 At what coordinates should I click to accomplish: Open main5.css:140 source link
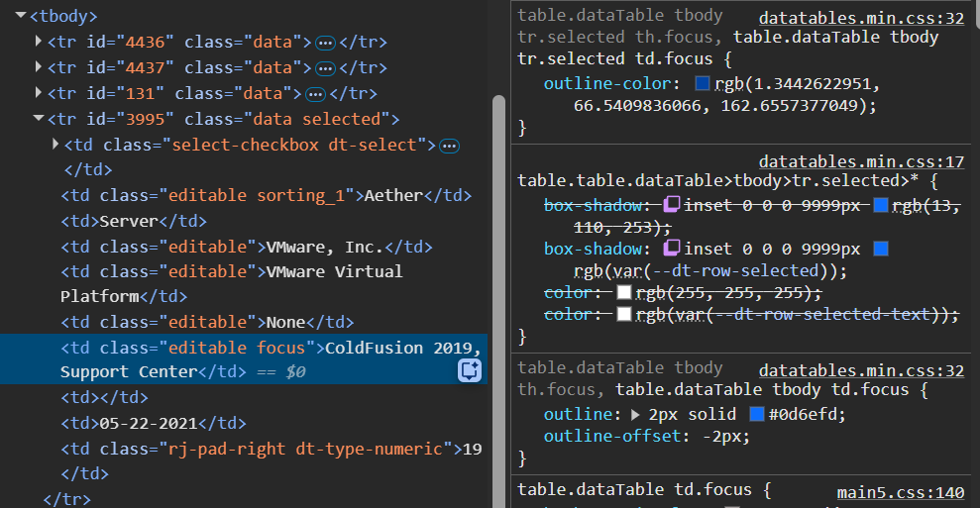click(900, 492)
